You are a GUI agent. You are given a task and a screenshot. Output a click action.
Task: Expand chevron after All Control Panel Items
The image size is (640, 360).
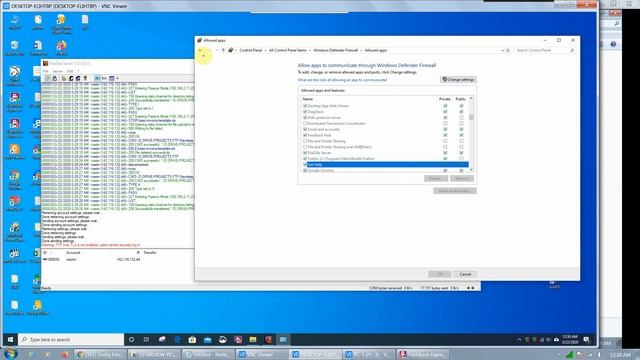coord(310,50)
